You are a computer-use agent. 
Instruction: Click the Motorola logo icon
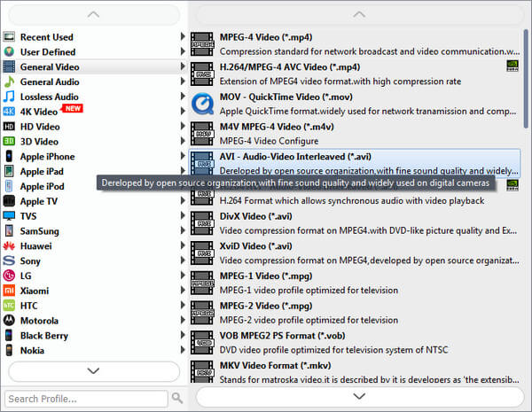click(x=9, y=321)
